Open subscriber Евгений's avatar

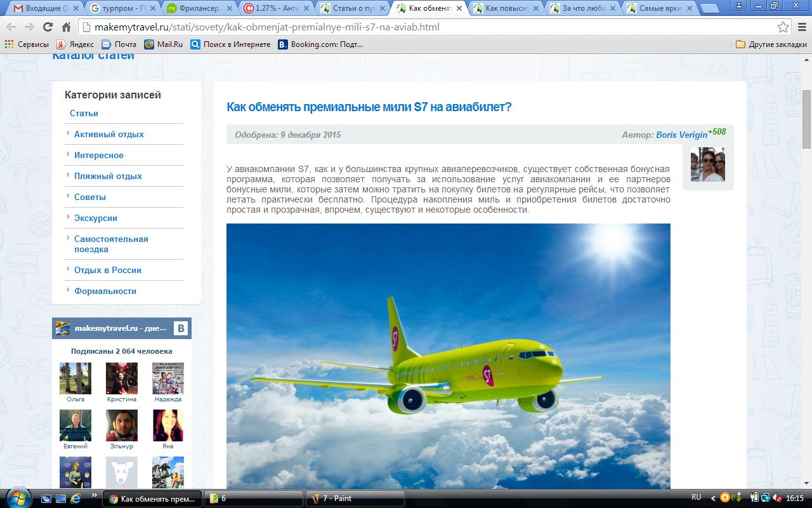(75, 425)
